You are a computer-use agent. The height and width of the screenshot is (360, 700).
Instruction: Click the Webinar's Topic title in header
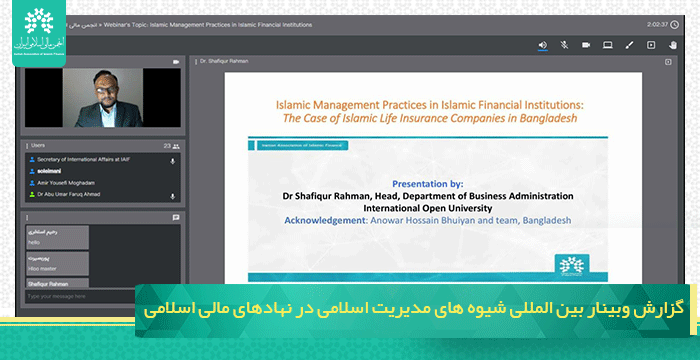[208, 25]
